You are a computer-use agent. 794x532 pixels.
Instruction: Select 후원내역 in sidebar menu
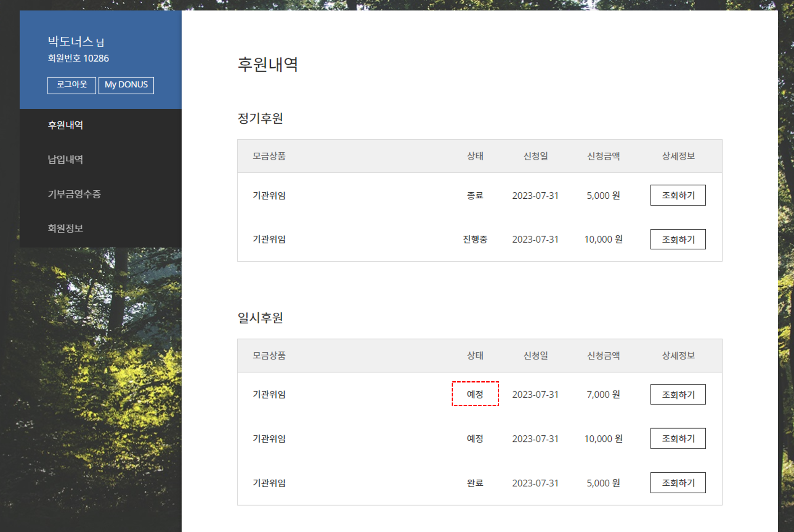pos(65,125)
